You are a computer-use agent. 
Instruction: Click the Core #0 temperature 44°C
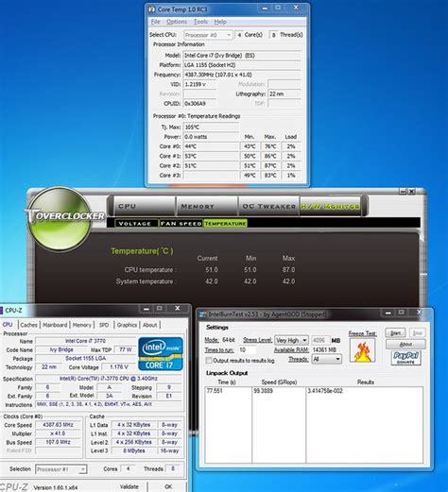click(211, 146)
